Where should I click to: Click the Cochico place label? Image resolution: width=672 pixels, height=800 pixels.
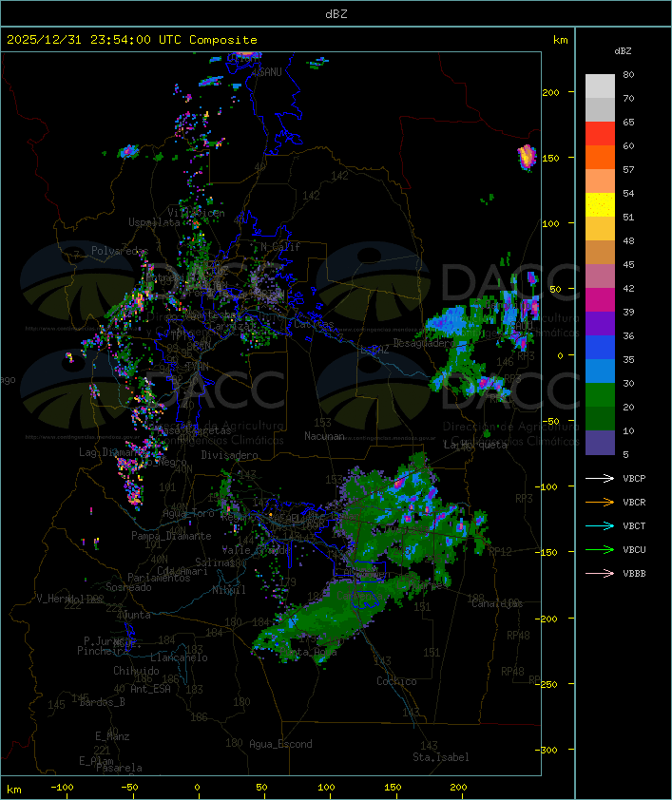(x=396, y=681)
